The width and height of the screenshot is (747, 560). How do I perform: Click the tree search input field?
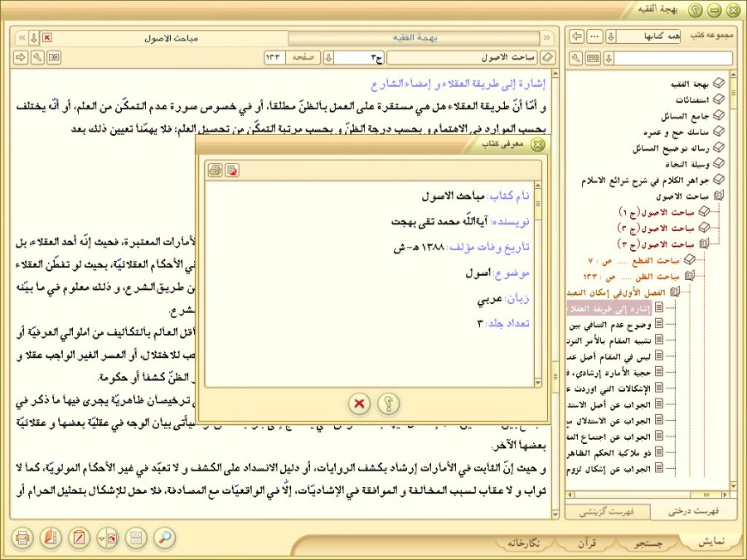[x=673, y=59]
